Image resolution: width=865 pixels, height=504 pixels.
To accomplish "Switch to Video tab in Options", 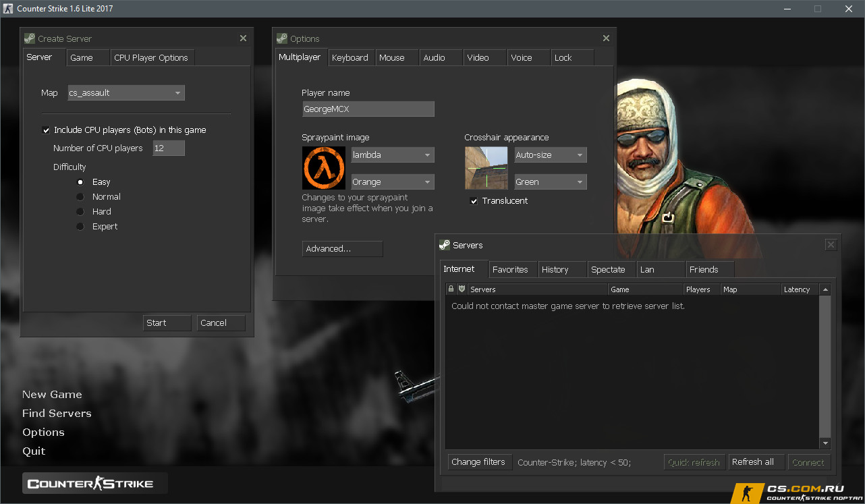I will [x=485, y=58].
